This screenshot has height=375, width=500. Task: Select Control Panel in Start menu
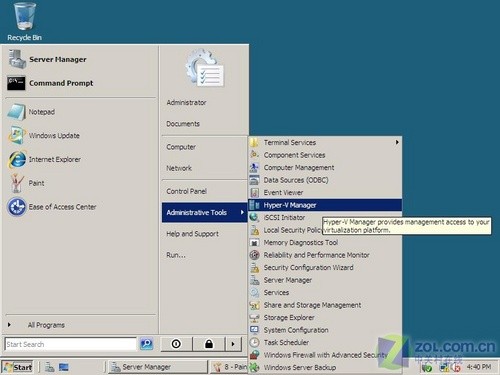pos(204,191)
